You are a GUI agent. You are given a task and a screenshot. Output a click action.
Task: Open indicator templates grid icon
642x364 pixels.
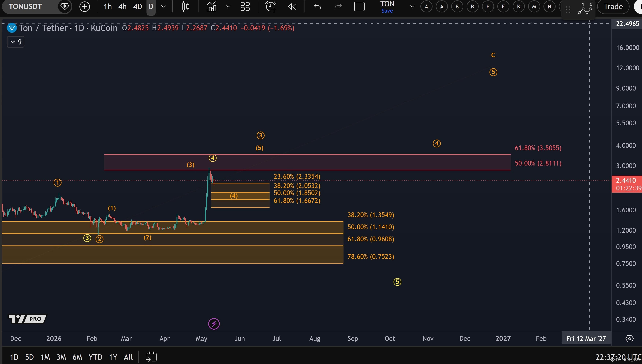pyautogui.click(x=245, y=7)
